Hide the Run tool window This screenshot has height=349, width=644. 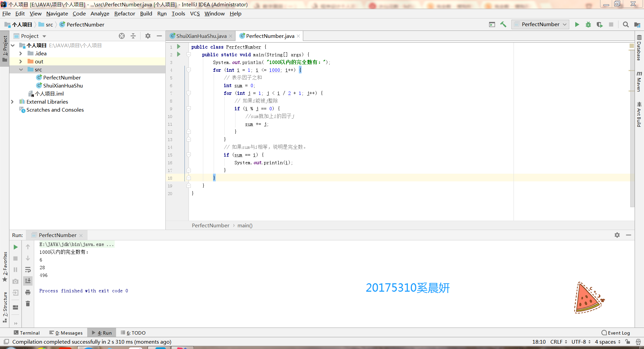coord(629,235)
